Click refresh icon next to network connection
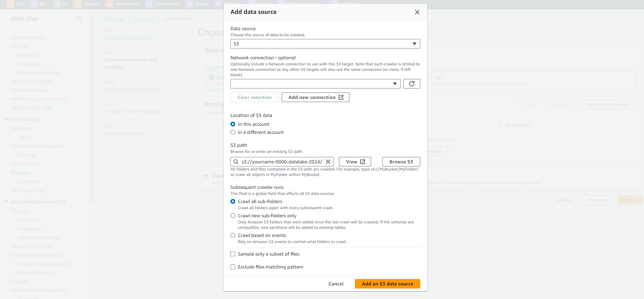 (x=412, y=84)
